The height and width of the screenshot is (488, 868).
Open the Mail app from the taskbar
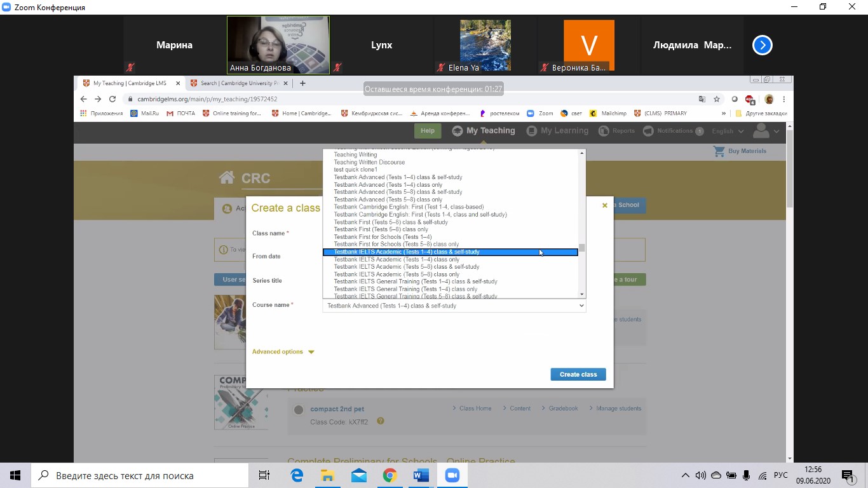(x=358, y=475)
